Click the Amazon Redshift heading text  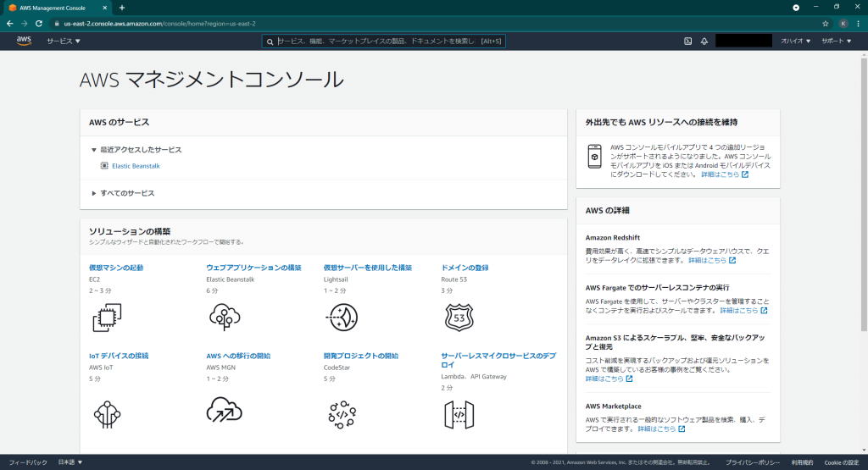612,238
